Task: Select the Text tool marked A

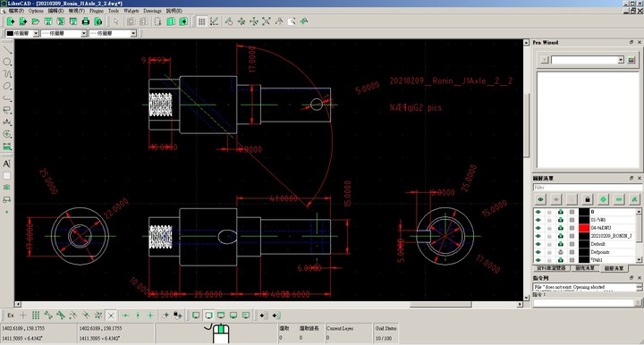Action: coord(7,164)
